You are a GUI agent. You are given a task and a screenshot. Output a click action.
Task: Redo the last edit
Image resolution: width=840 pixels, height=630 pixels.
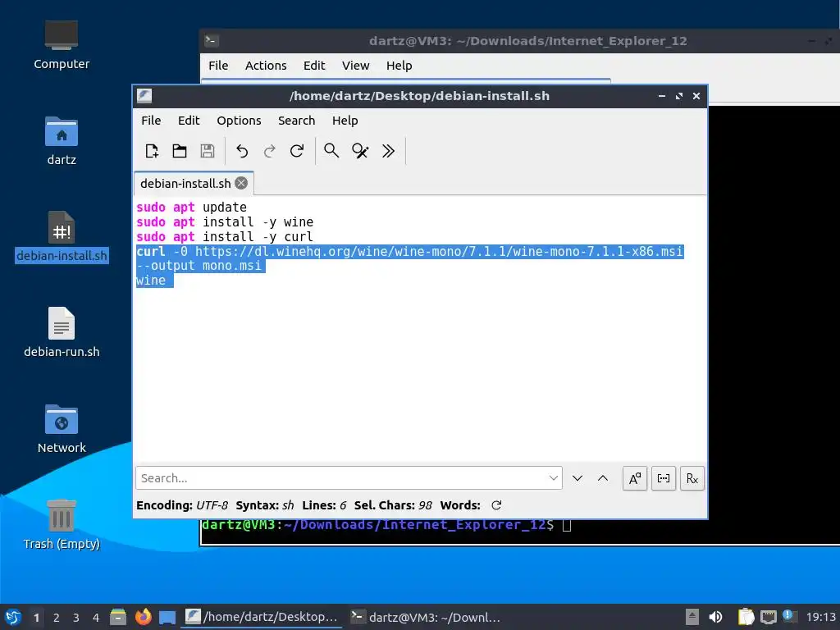tap(269, 151)
